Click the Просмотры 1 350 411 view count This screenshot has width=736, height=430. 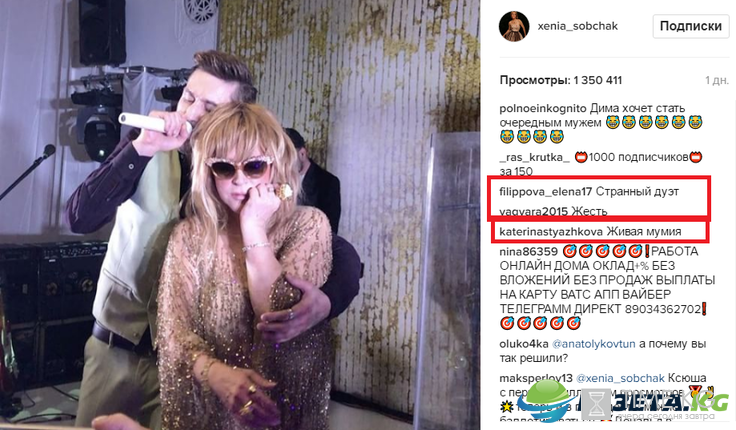point(560,80)
